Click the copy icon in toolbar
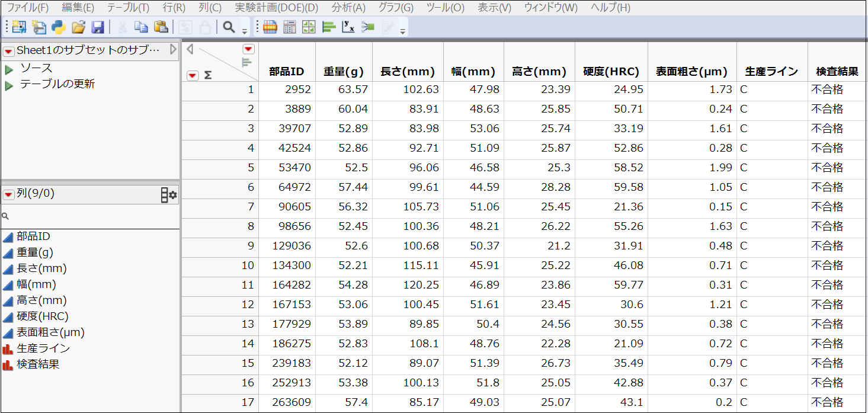 (141, 27)
